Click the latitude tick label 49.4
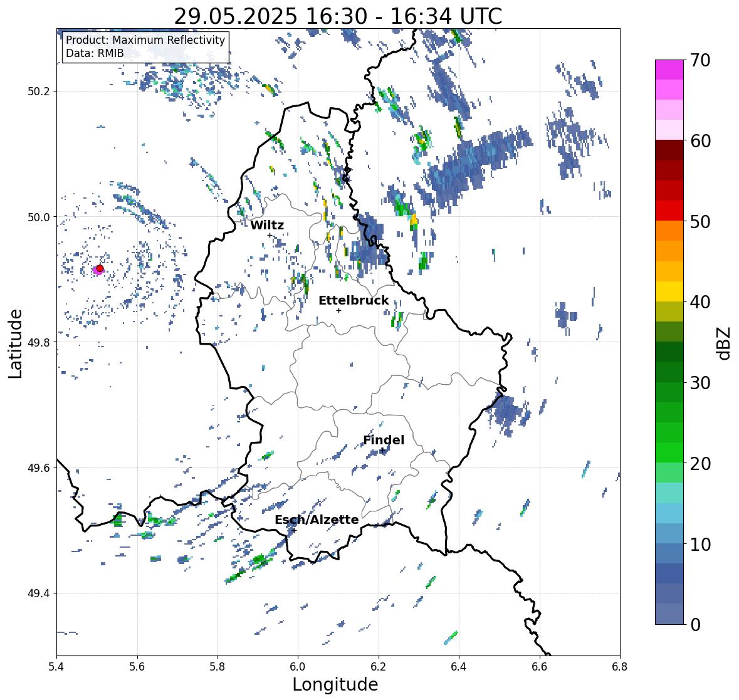The height and width of the screenshot is (700, 739). (39, 593)
